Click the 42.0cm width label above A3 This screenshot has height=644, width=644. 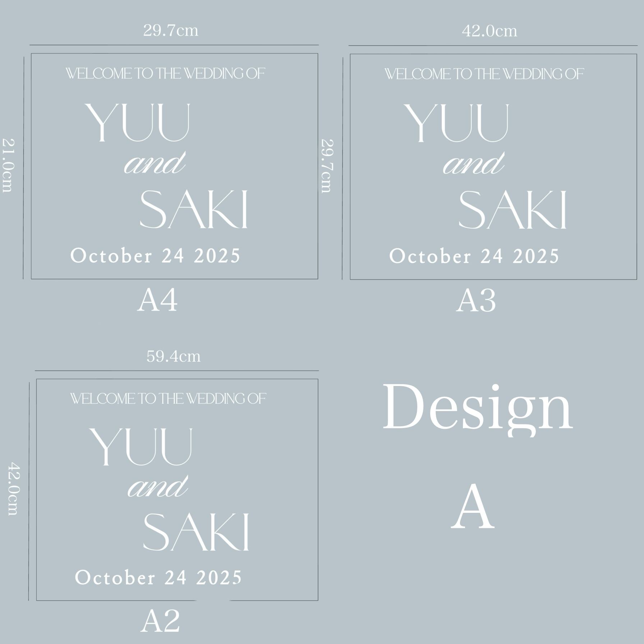click(x=489, y=31)
